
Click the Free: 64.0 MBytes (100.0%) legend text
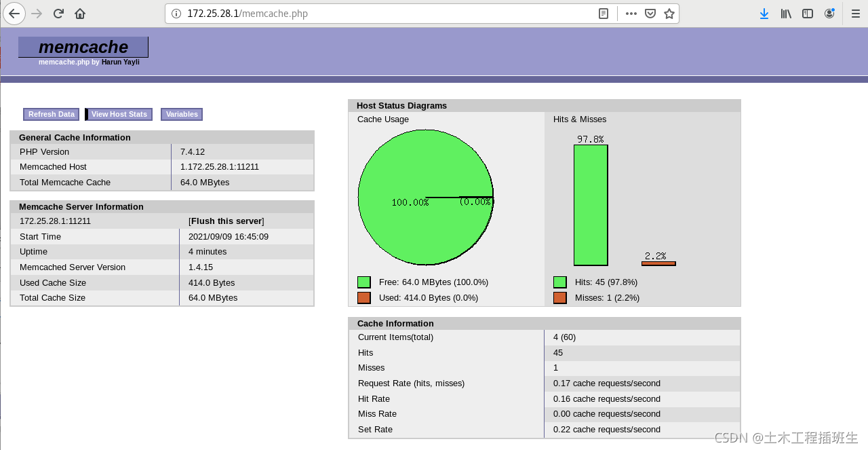click(434, 282)
